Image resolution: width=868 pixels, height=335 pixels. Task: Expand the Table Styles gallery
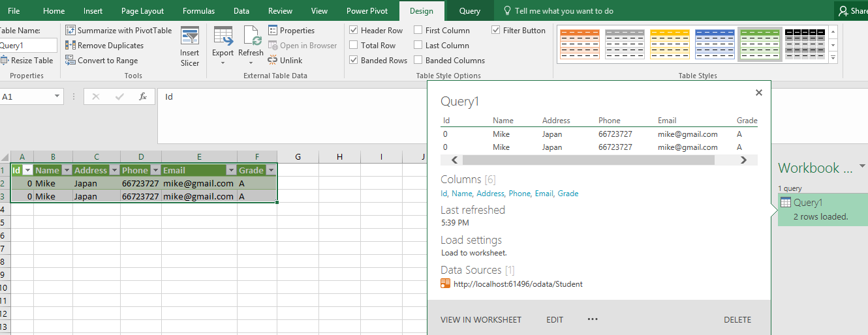coord(833,58)
